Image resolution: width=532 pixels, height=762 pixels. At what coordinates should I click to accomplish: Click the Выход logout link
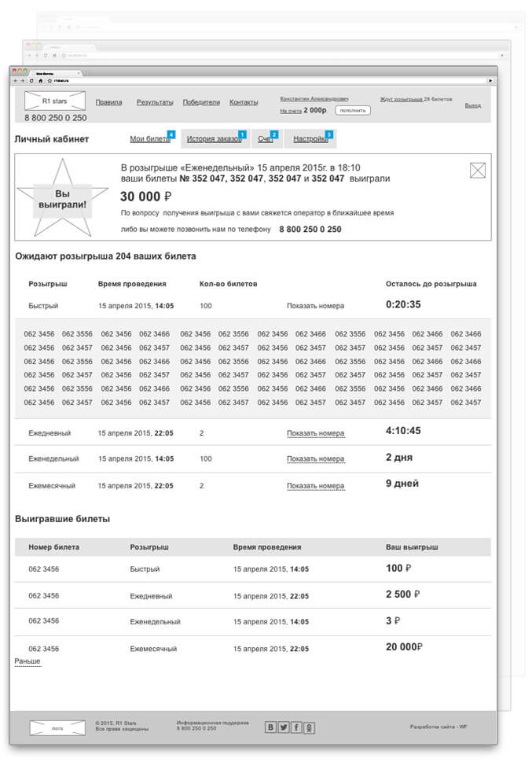click(473, 105)
